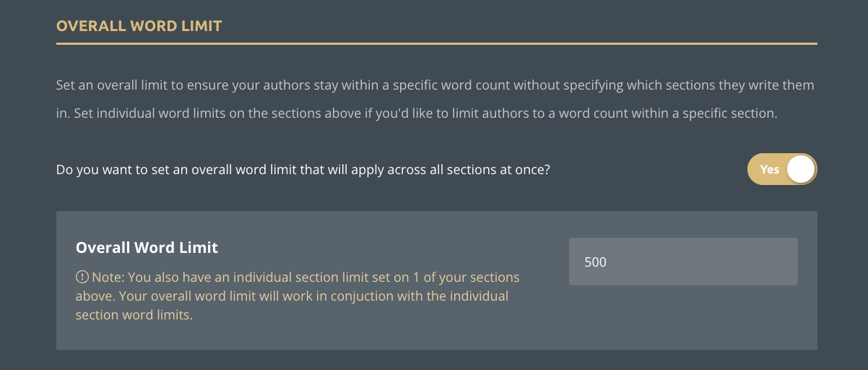Click the info icon beside the Note

coord(82,277)
